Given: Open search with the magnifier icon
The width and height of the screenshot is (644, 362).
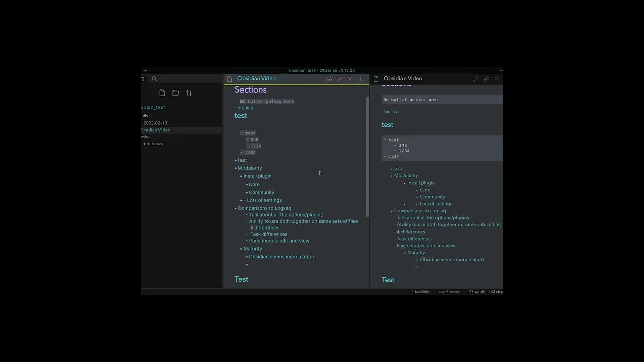Looking at the screenshot, I should coord(154,79).
